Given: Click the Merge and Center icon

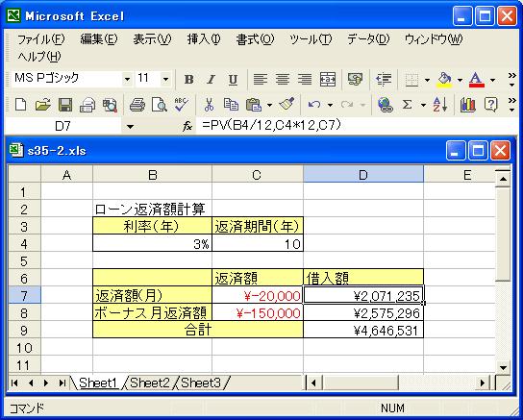Looking at the screenshot, I should click(x=328, y=80).
